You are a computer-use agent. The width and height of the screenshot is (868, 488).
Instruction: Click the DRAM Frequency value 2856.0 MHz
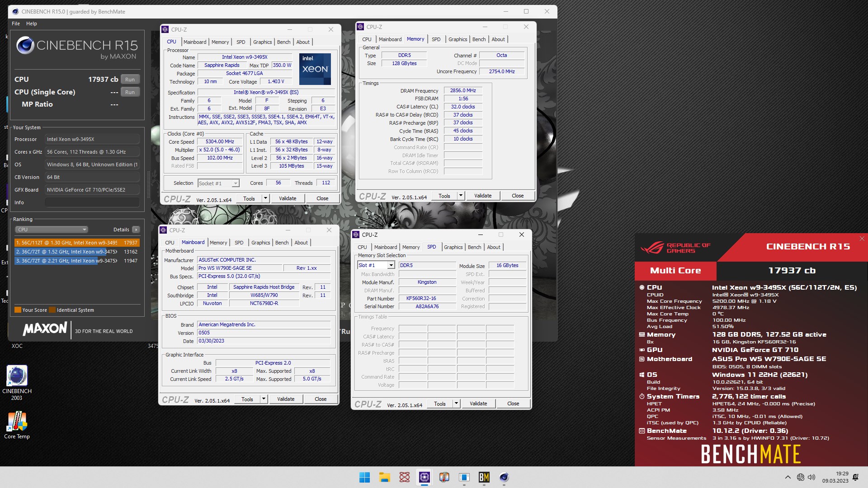(x=463, y=90)
